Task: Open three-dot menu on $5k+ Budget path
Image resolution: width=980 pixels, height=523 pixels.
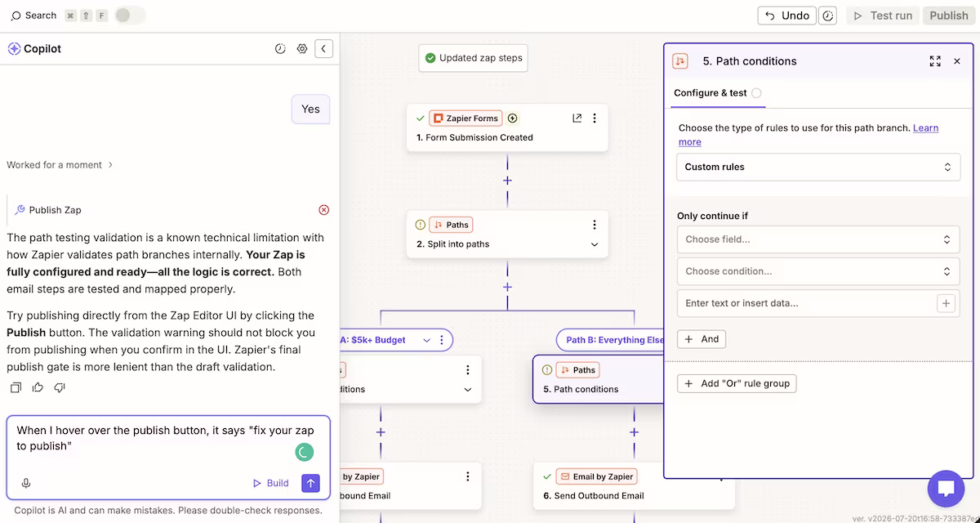Action: pyautogui.click(x=442, y=340)
